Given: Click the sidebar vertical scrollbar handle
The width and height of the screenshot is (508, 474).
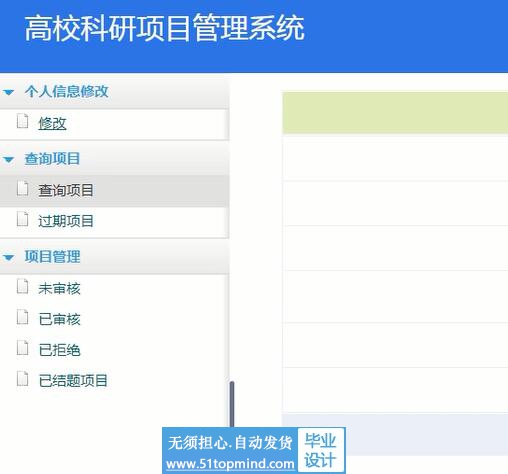Looking at the screenshot, I should point(232,404).
